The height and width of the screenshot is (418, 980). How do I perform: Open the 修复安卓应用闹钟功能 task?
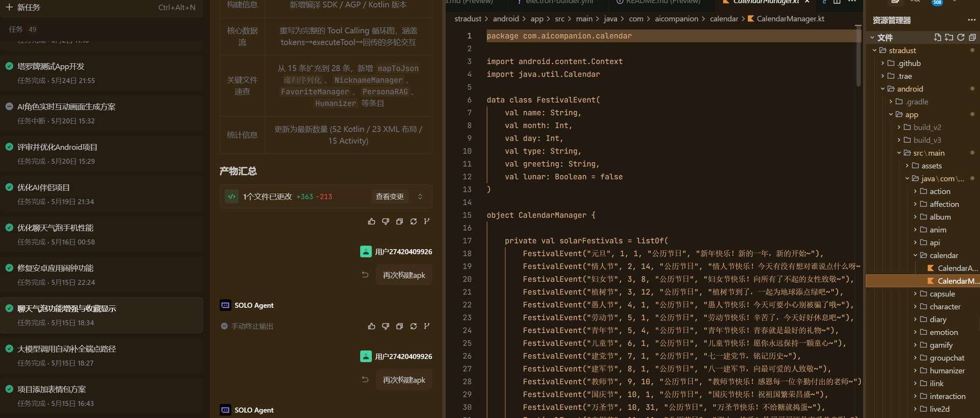click(102, 275)
